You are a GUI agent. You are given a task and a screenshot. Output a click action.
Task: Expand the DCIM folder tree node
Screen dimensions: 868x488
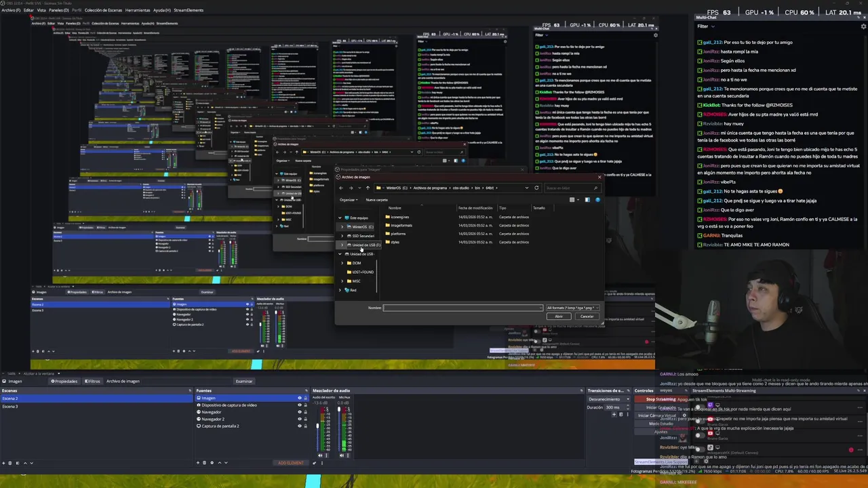tap(342, 263)
